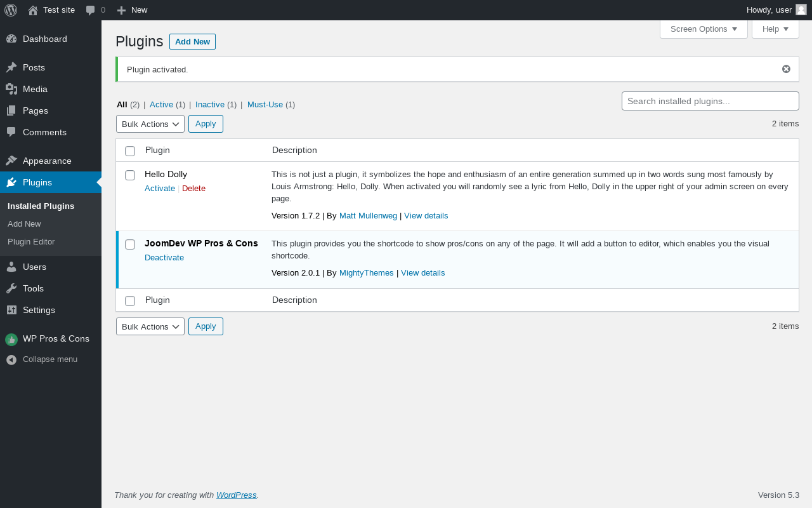Toggle select-all checkbox in table header
Image resolution: width=812 pixels, height=508 pixels.
(130, 150)
